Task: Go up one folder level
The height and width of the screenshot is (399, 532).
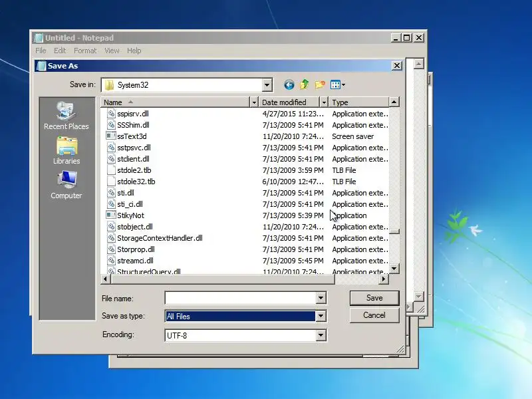Action: pyautogui.click(x=305, y=84)
